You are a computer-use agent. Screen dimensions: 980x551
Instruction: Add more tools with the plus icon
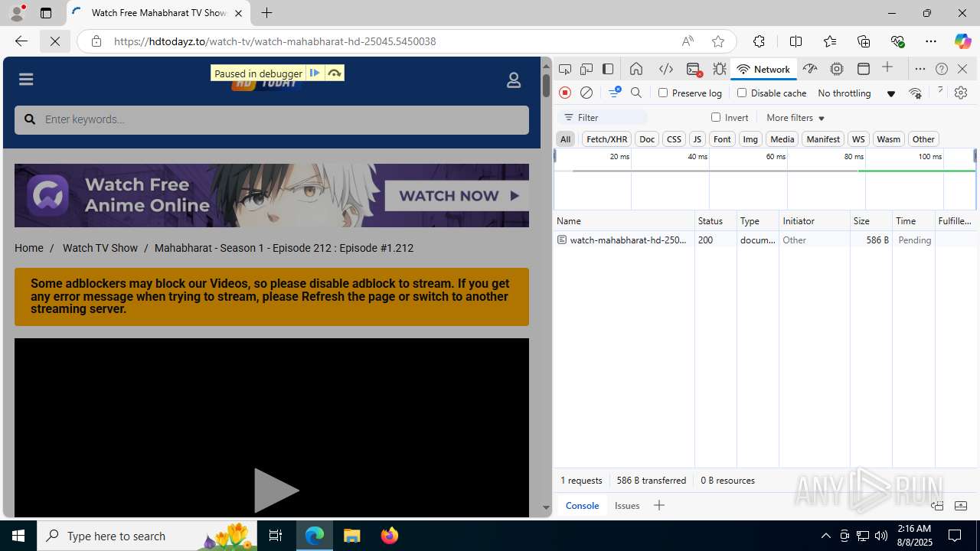point(887,68)
